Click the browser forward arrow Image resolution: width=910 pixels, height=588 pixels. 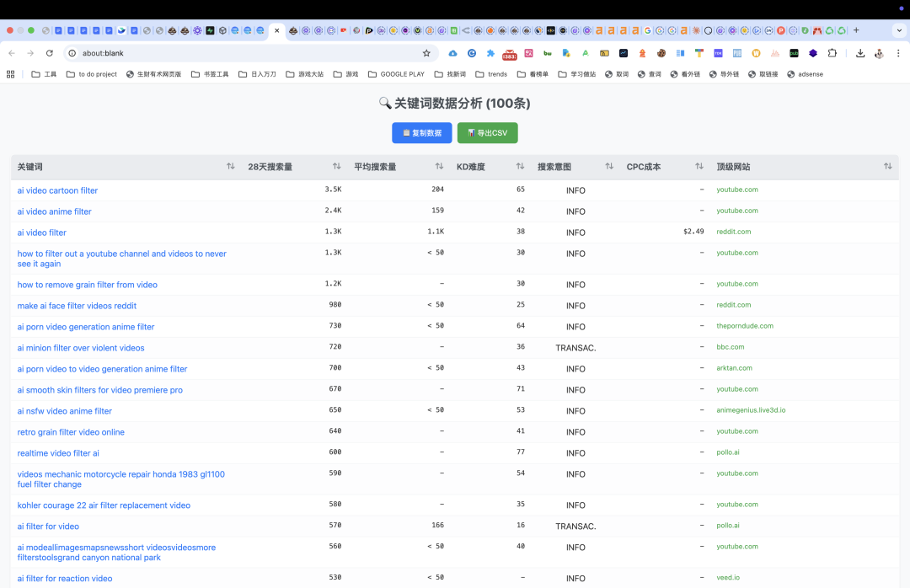(x=30, y=53)
